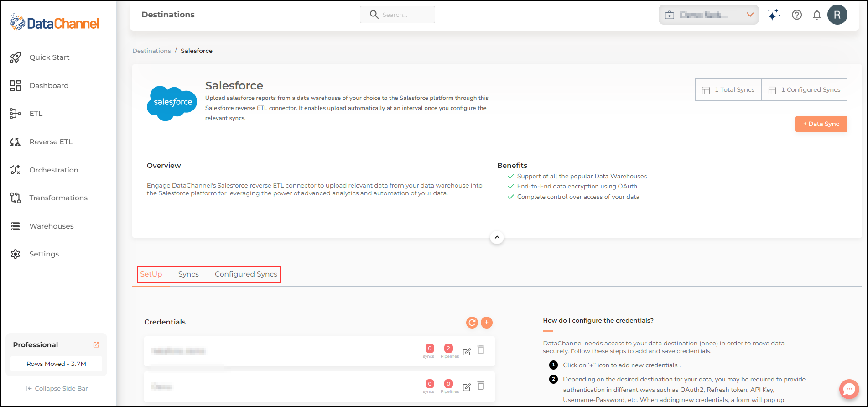Open the user profile avatar R
The height and width of the screenshot is (407, 868).
[x=837, y=15]
